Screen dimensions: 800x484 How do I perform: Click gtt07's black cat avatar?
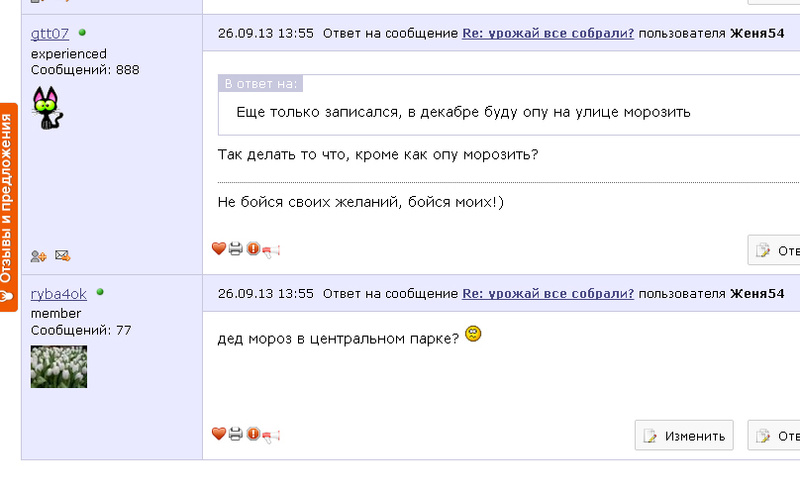(46, 107)
